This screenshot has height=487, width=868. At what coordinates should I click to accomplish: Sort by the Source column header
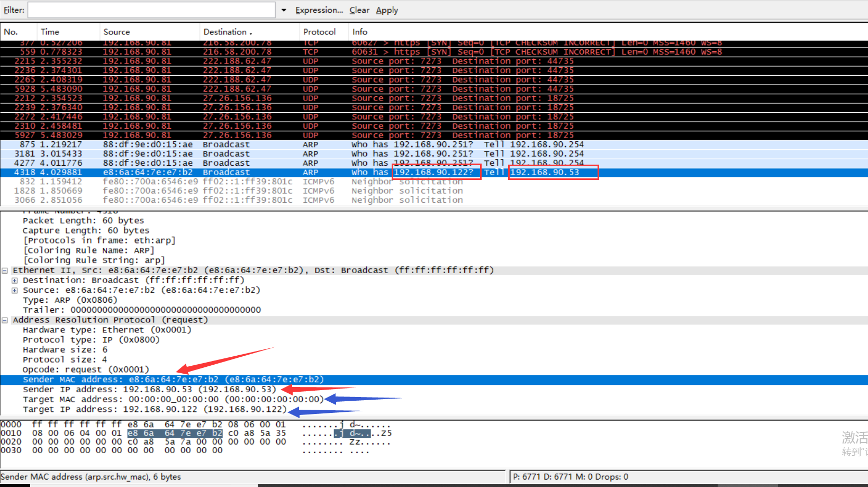pos(150,32)
